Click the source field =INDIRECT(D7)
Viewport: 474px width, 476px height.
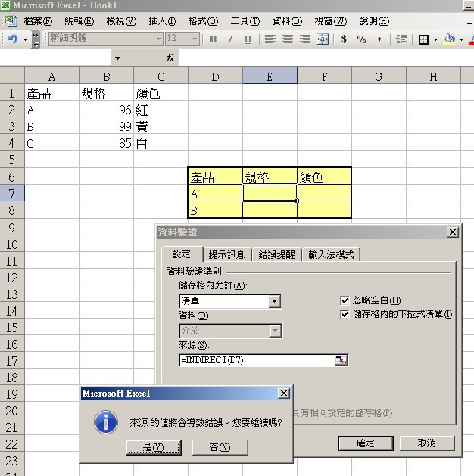click(x=257, y=360)
